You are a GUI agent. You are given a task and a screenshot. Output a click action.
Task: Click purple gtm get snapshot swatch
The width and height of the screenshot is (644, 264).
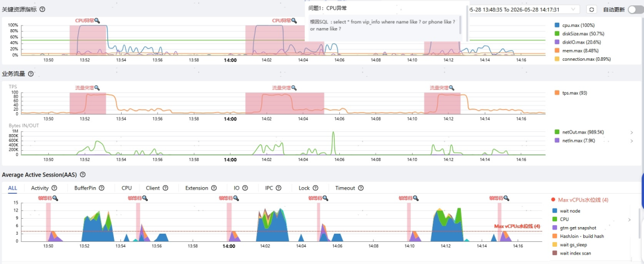pyautogui.click(x=554, y=228)
